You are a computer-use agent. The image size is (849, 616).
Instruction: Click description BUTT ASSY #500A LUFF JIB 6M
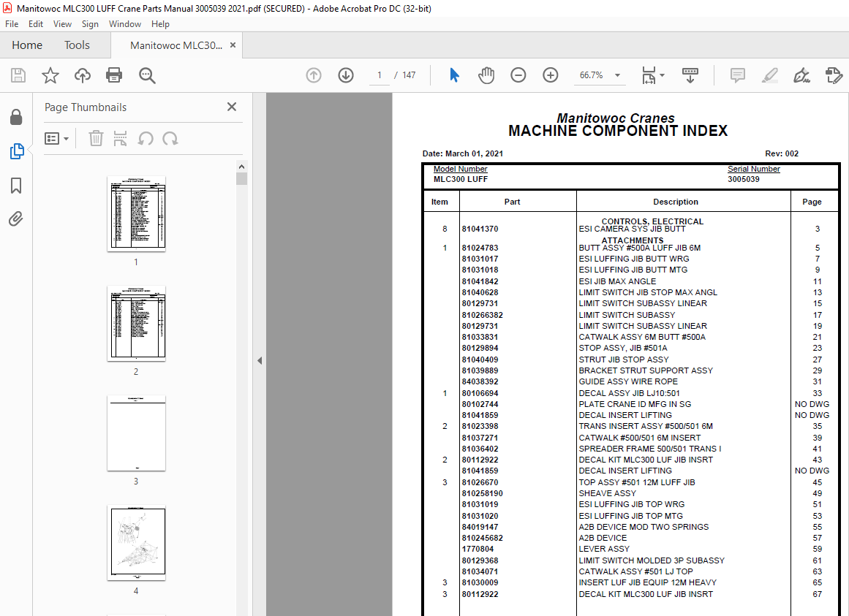639,248
